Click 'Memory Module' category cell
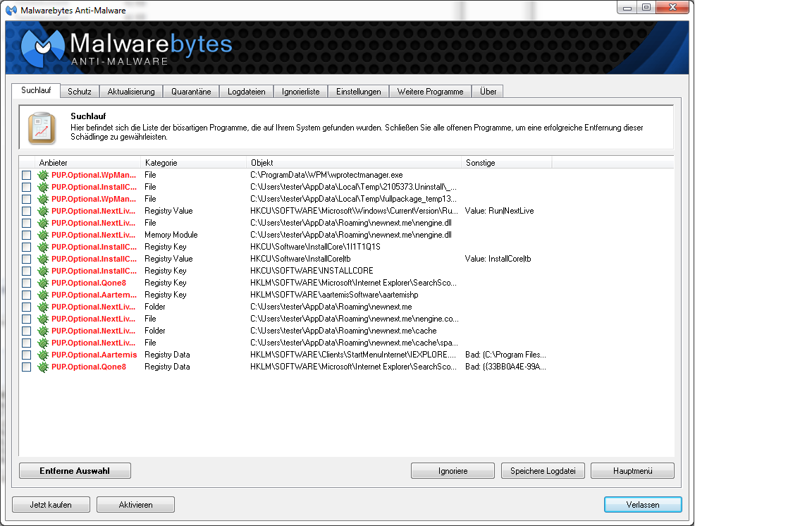Viewport: 812px width, 526px height. [x=171, y=235]
